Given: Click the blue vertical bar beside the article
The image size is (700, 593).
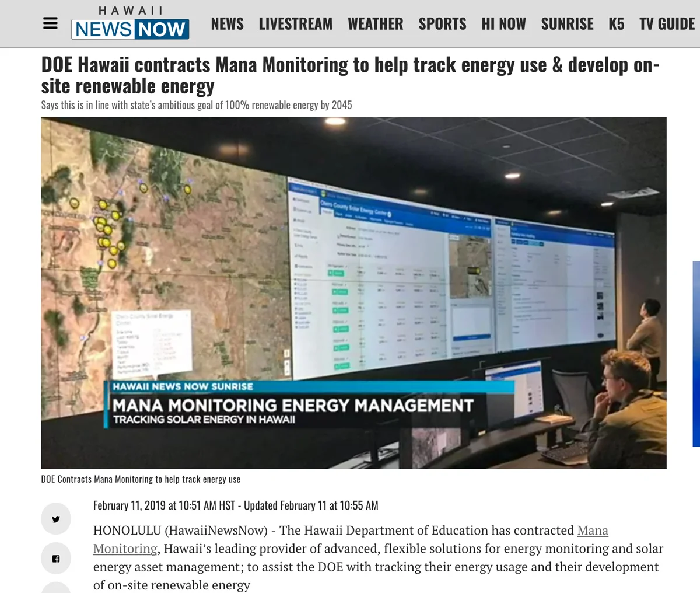Looking at the screenshot, I should point(696,354).
